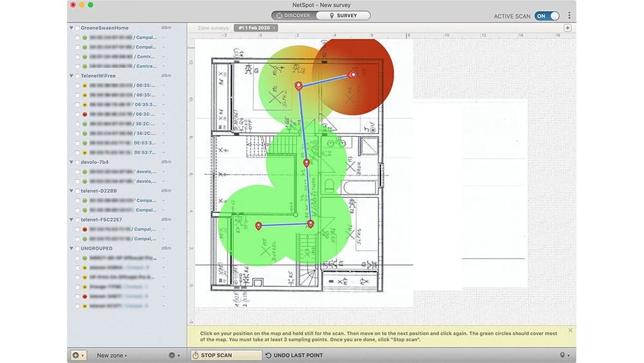Screen dimensions: 644x363
Task: Tick the checkbox of the Comtr... network row
Action: coord(77,57)
